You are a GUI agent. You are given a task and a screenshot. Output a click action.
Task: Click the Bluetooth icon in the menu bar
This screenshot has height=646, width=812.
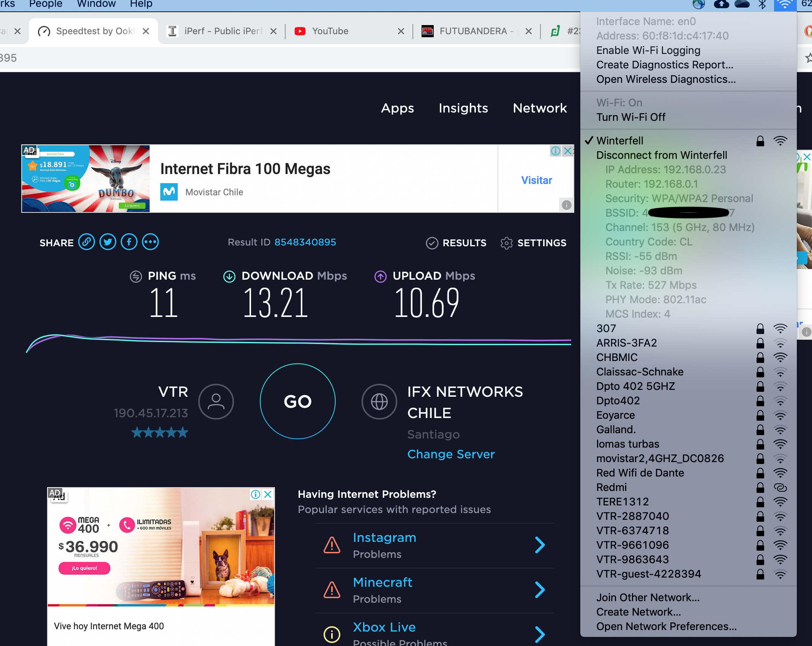click(x=762, y=4)
